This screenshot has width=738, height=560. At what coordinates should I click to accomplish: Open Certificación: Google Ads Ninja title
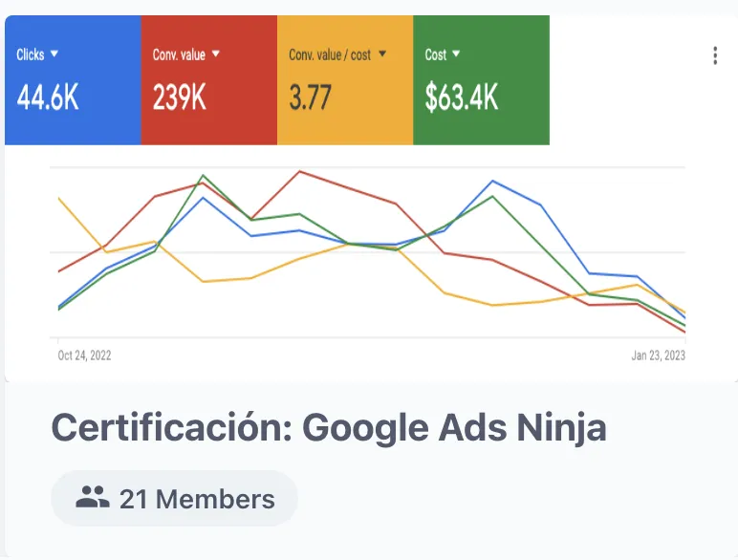[329, 428]
